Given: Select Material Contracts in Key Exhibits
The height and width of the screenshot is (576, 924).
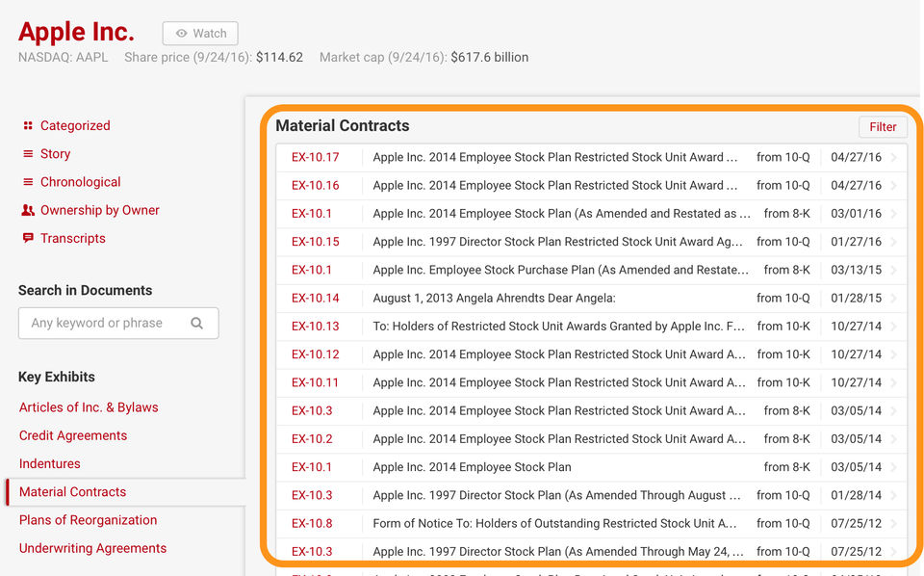Looking at the screenshot, I should click(72, 492).
